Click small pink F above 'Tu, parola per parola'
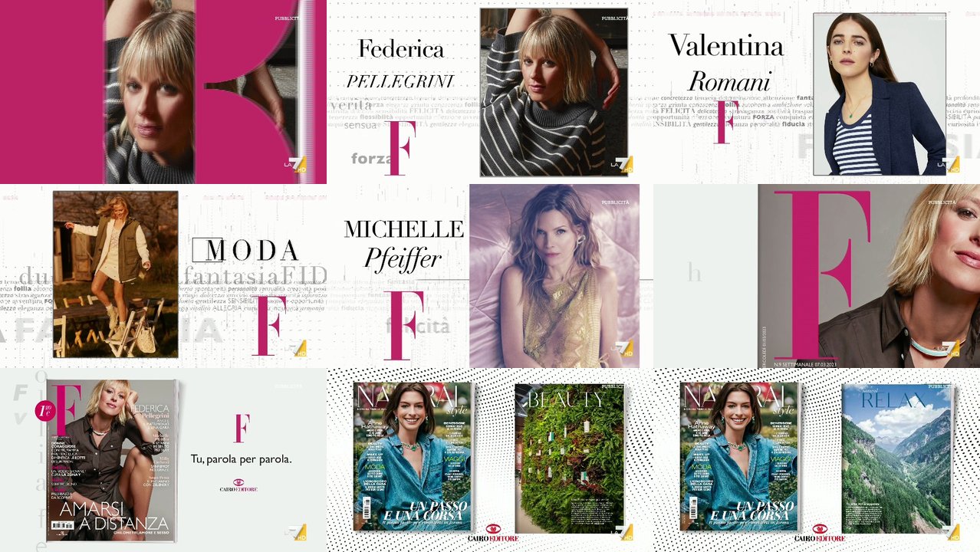 (x=242, y=429)
